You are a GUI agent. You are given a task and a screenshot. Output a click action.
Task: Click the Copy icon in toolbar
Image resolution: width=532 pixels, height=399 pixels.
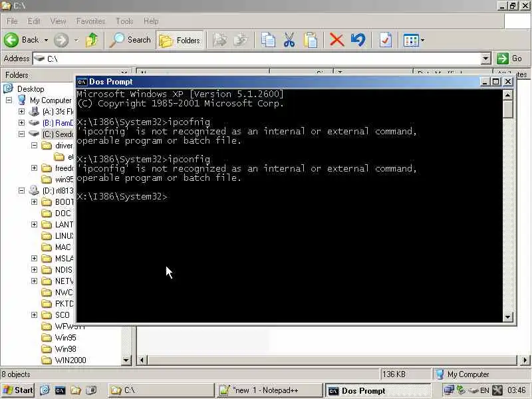click(268, 40)
